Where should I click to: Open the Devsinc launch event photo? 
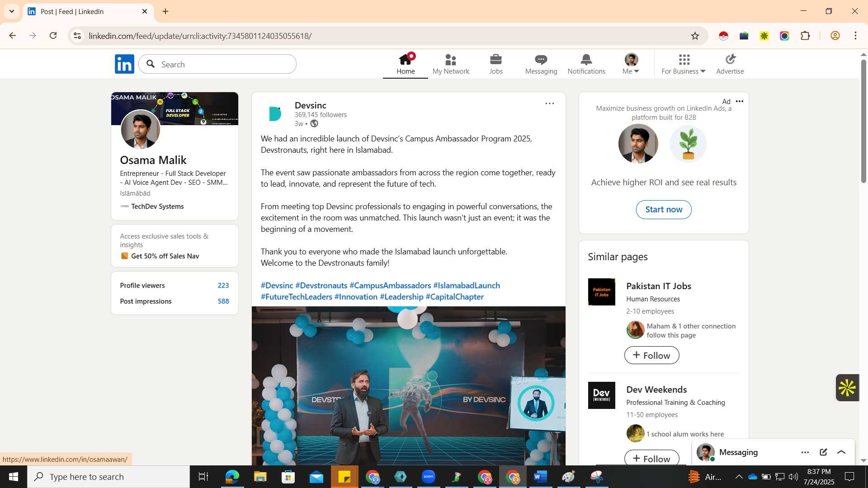point(408,385)
